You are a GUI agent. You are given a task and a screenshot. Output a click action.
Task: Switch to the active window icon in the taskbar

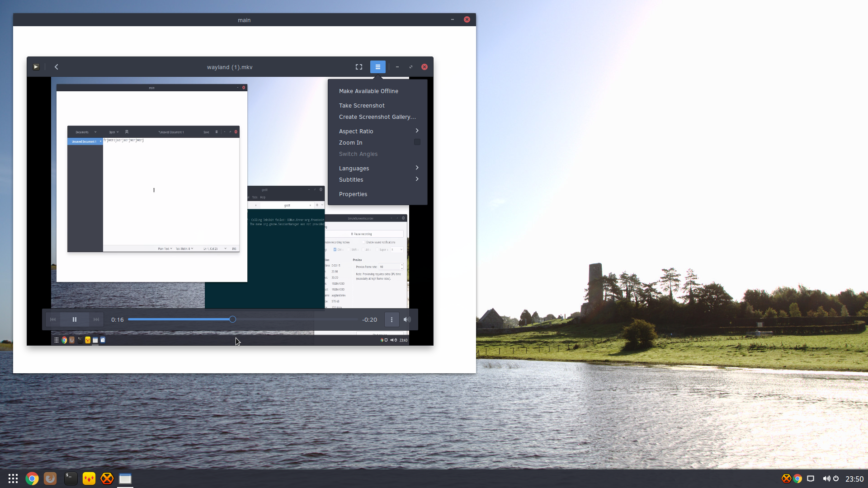coord(125,479)
